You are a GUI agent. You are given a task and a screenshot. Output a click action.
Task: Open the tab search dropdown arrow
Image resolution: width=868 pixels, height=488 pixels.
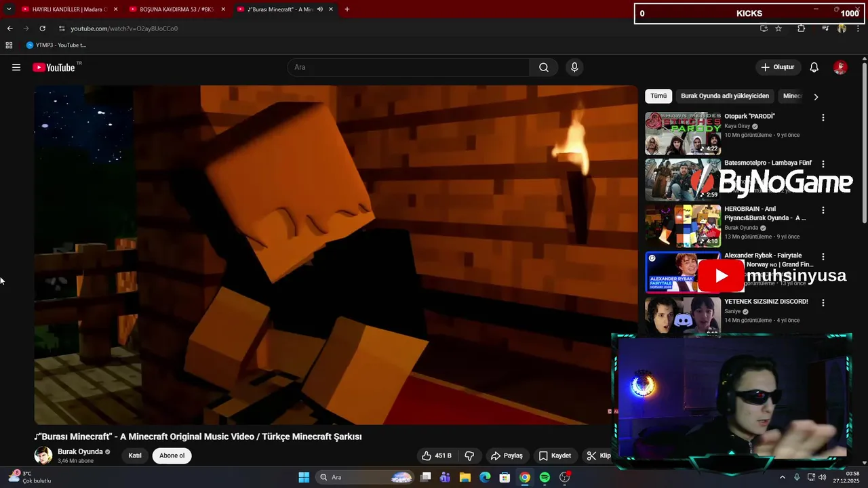[x=9, y=9]
